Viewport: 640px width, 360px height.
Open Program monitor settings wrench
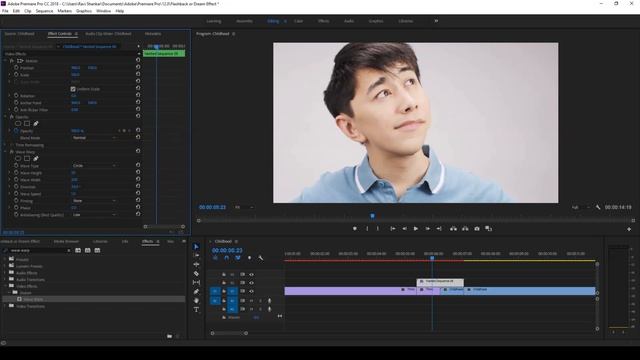click(598, 207)
